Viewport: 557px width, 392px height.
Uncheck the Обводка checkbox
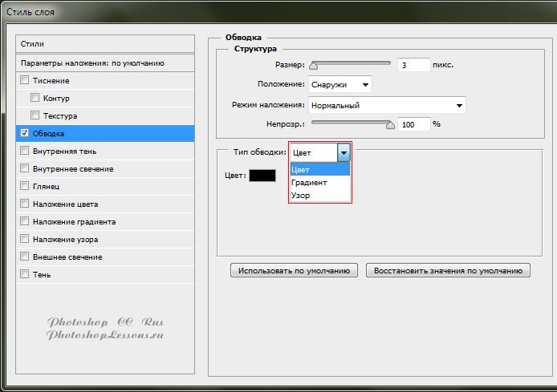(x=25, y=133)
